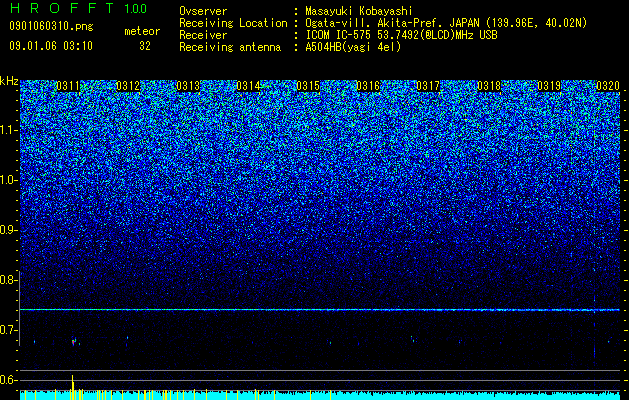
Task: Click the 1.1 kHz axis label
Action: tap(8, 130)
